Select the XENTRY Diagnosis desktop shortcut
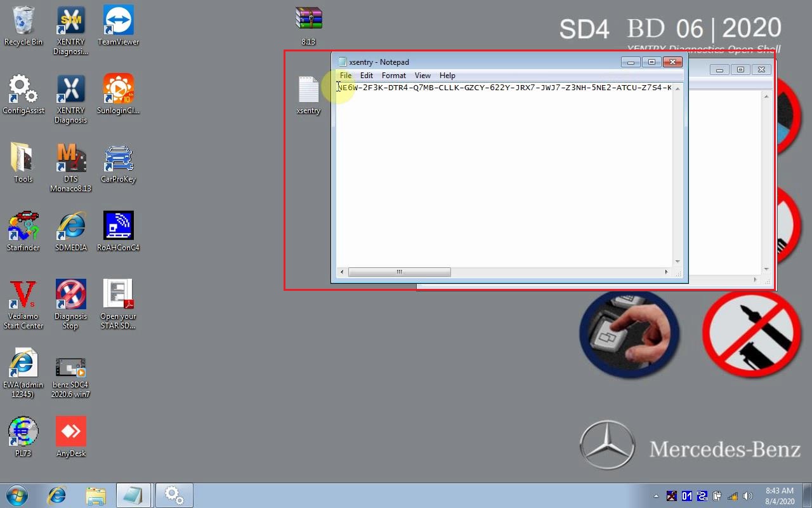The height and width of the screenshot is (508, 812). pos(70,100)
